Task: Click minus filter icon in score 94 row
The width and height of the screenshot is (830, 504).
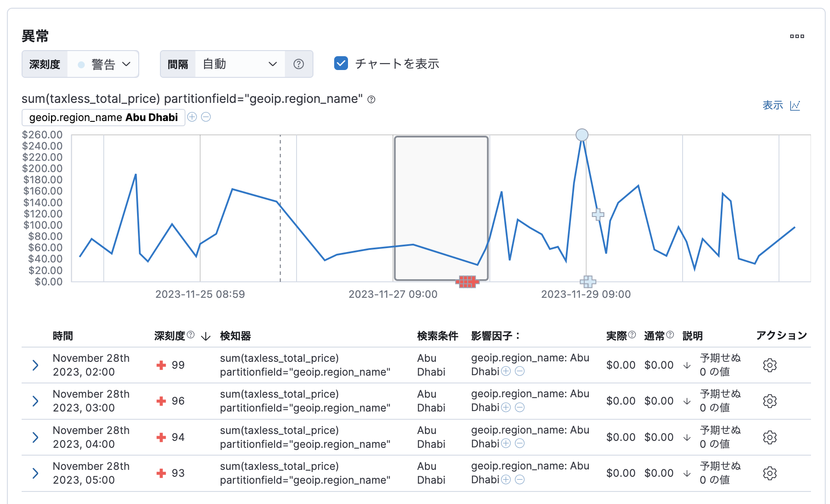Action: tap(520, 443)
